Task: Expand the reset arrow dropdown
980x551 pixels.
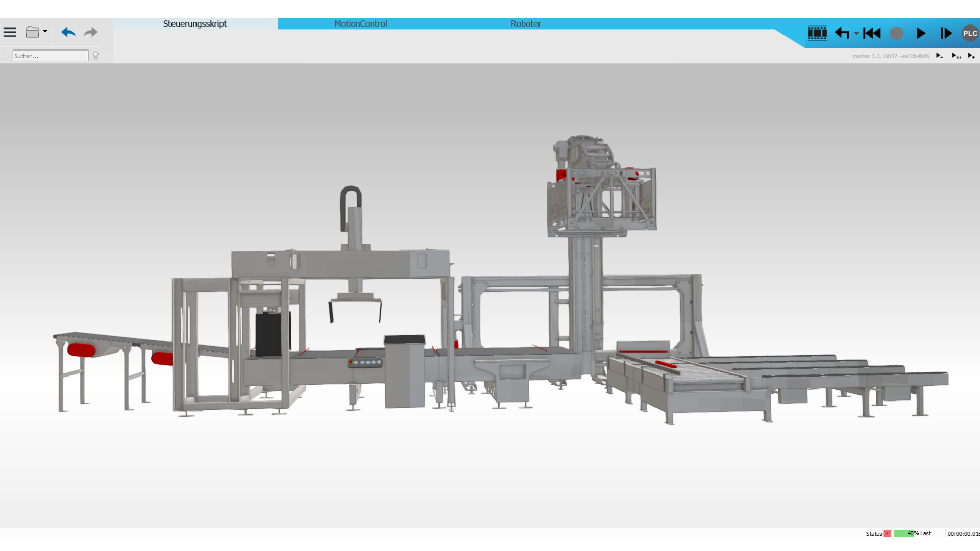Action: pyautogui.click(x=856, y=34)
